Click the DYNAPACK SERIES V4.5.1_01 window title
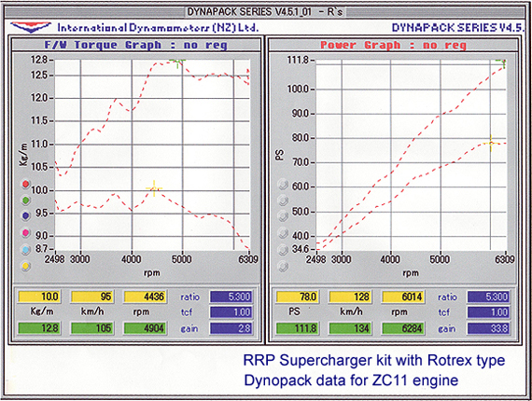Screen dimensions: 532x401 pyautogui.click(x=265, y=12)
